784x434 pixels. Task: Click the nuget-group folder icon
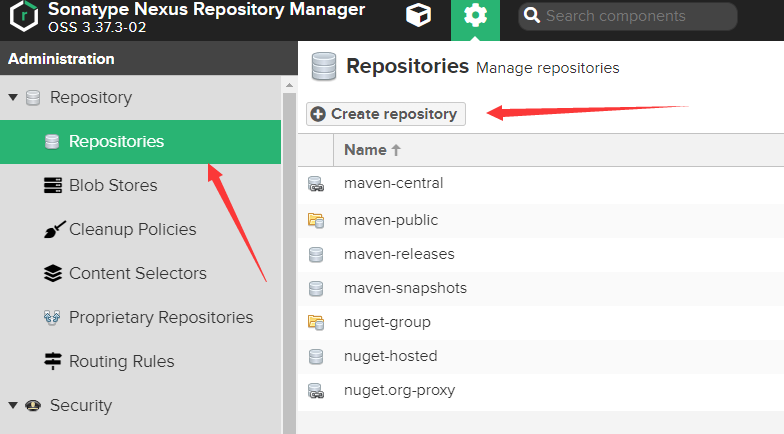316,322
